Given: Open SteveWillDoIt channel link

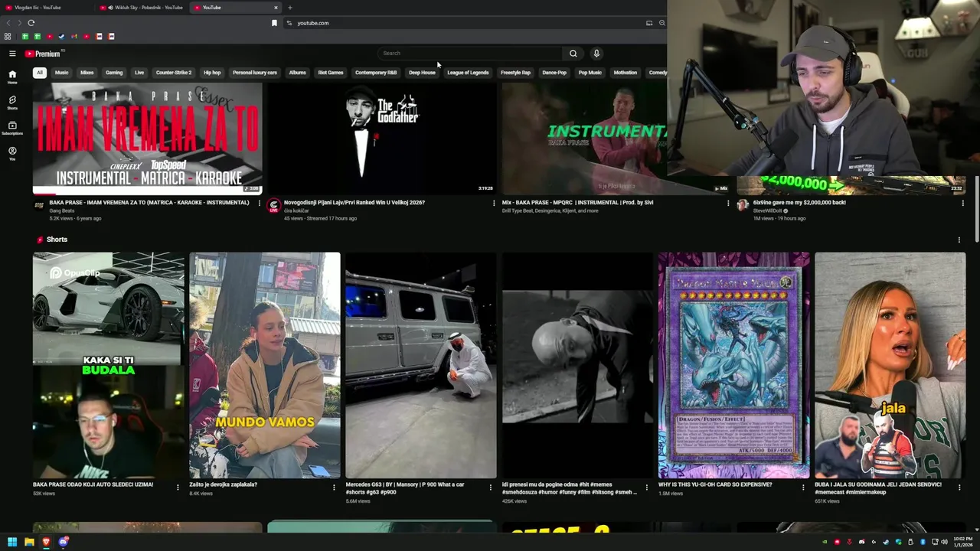Looking at the screenshot, I should click(769, 210).
